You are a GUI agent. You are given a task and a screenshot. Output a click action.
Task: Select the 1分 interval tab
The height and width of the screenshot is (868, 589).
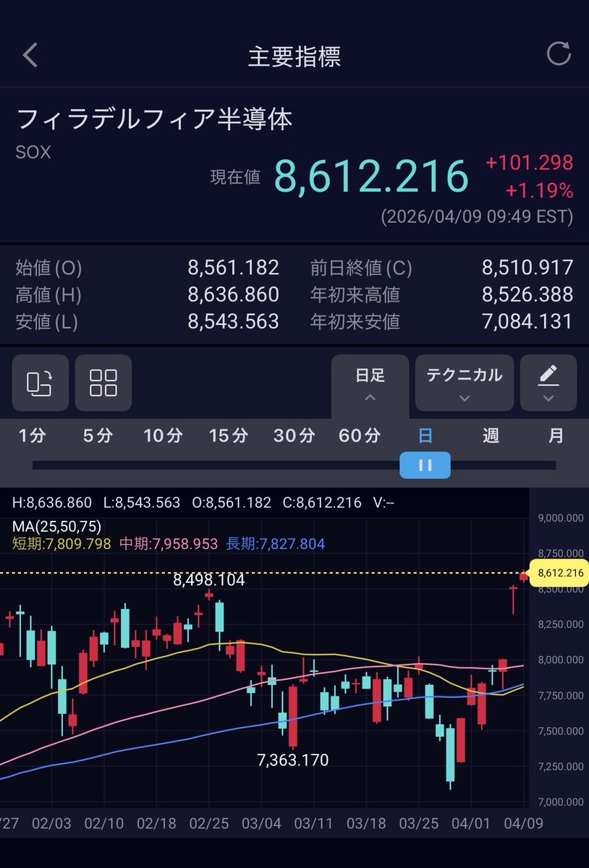pos(32,435)
